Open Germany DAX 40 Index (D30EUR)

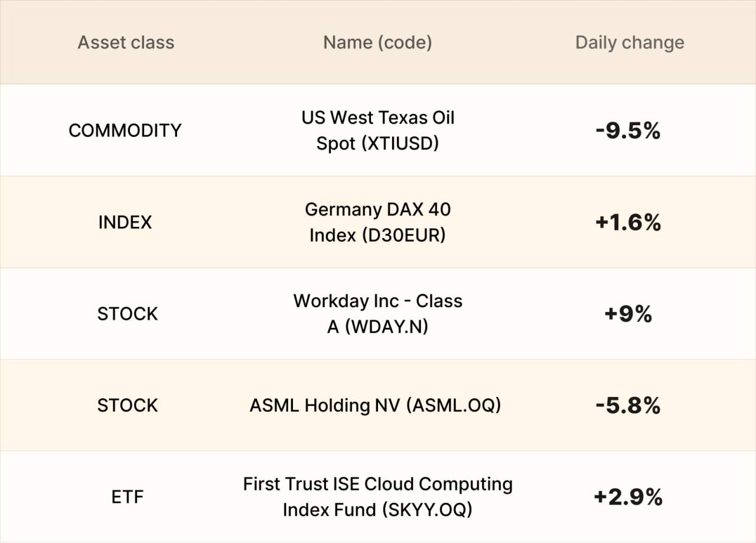tap(377, 222)
